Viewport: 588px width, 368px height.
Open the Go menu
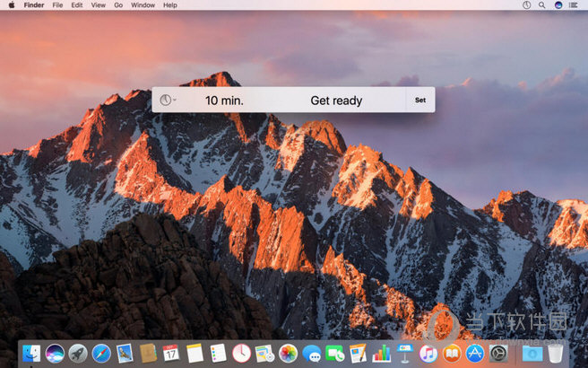click(118, 4)
